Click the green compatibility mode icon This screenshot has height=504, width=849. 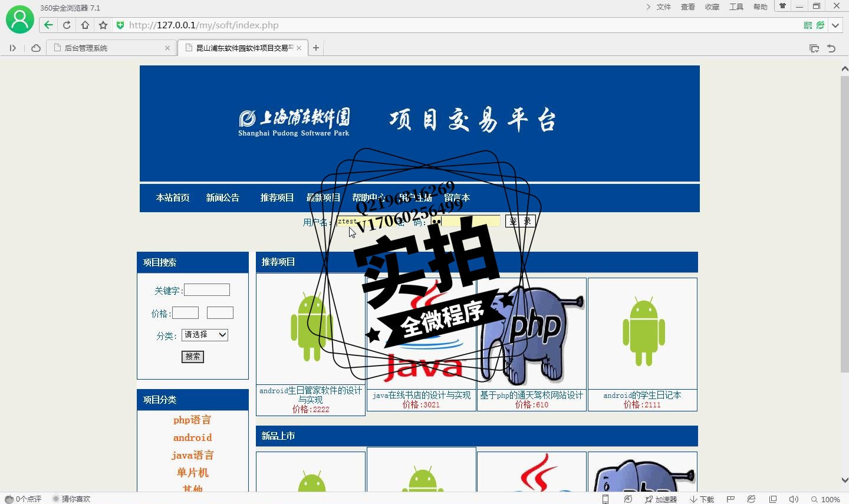pos(820,25)
